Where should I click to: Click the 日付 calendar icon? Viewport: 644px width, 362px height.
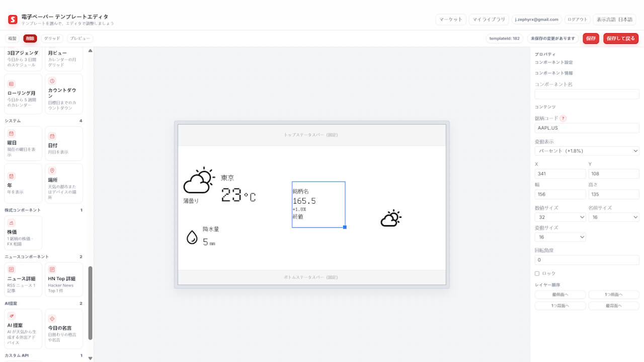coord(52,136)
